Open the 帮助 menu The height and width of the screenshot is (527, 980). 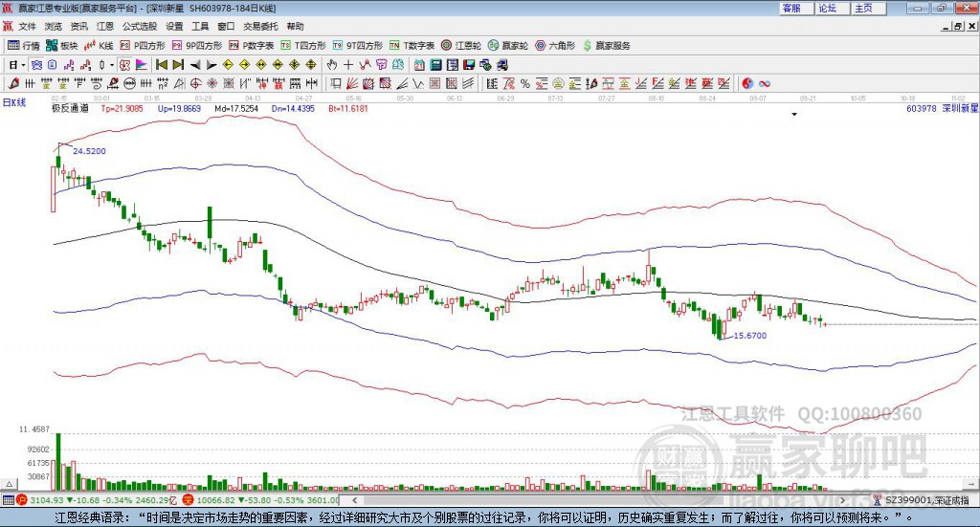coord(295,26)
